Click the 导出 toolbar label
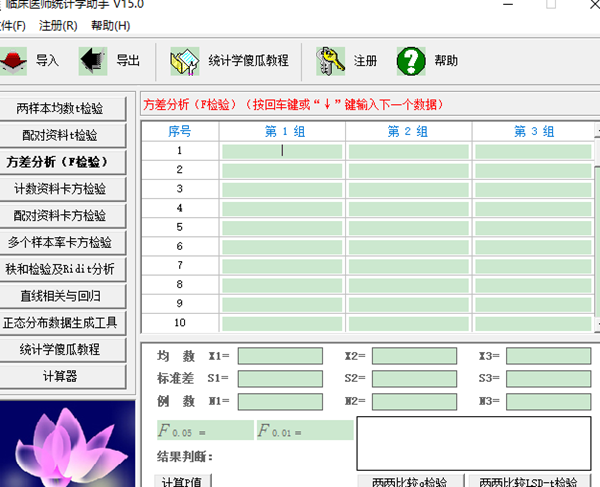 (128, 60)
